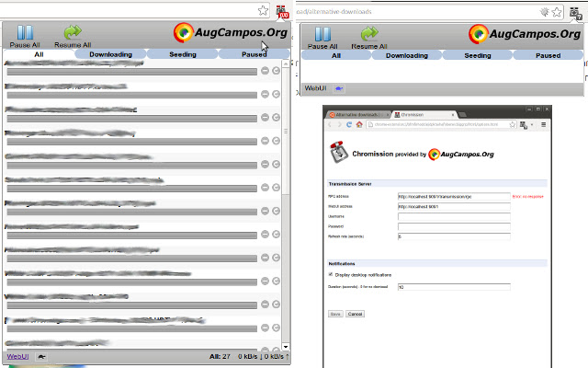Switch to Chromission browser tab

(x=424, y=114)
